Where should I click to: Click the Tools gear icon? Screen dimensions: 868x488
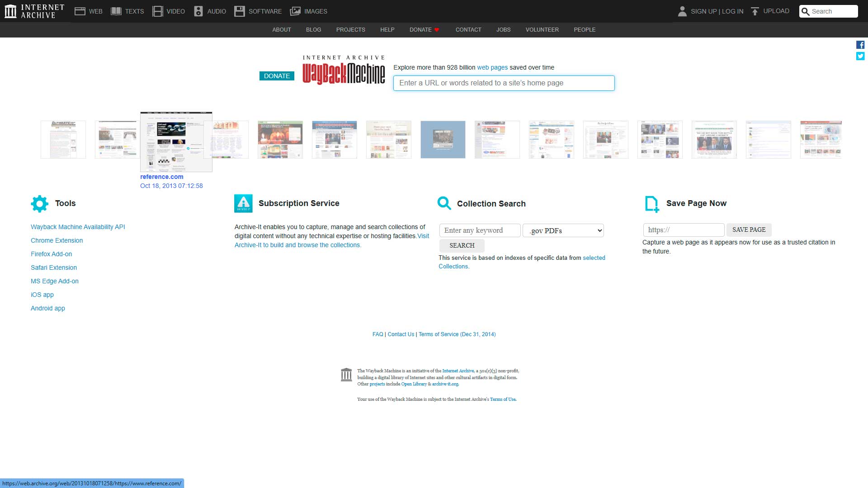(40, 204)
